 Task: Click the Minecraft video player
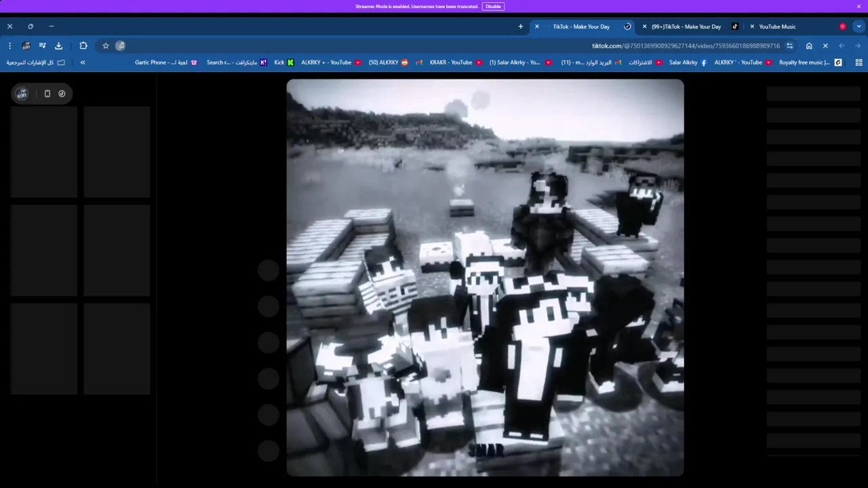pyautogui.click(x=485, y=278)
